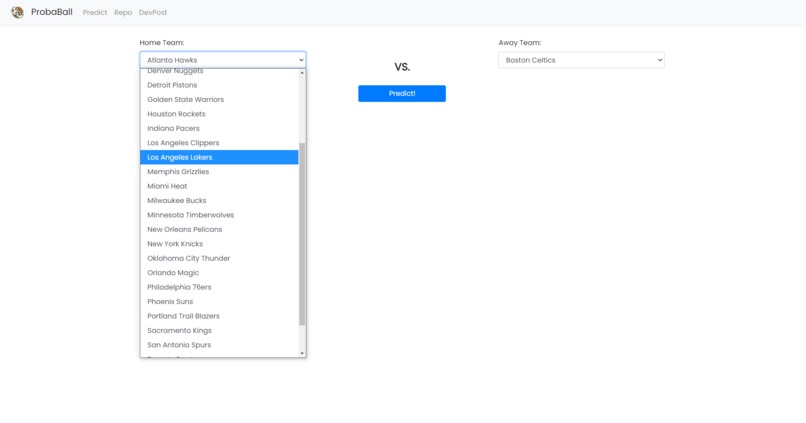Select Oklahoma City Thunder option
Screen dimensions: 806x423
(219, 258)
